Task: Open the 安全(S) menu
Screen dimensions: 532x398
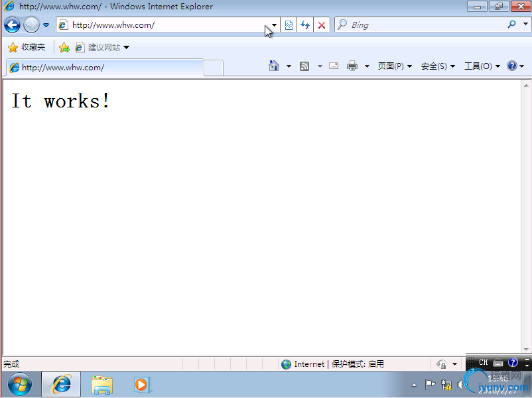Action: tap(438, 66)
